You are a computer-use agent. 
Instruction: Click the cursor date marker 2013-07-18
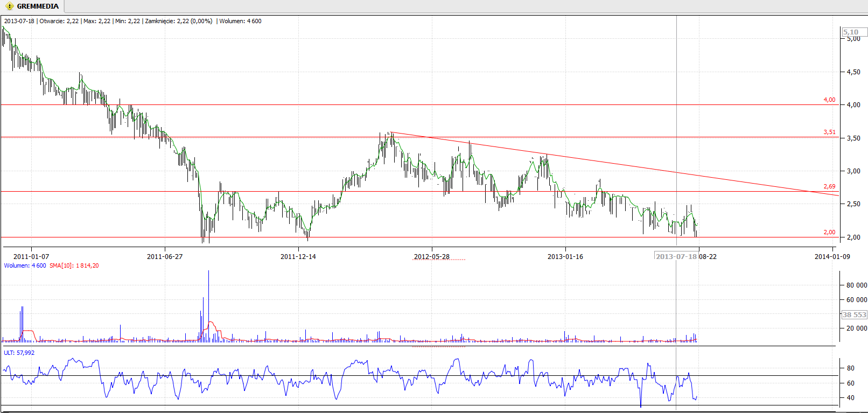(x=676, y=256)
